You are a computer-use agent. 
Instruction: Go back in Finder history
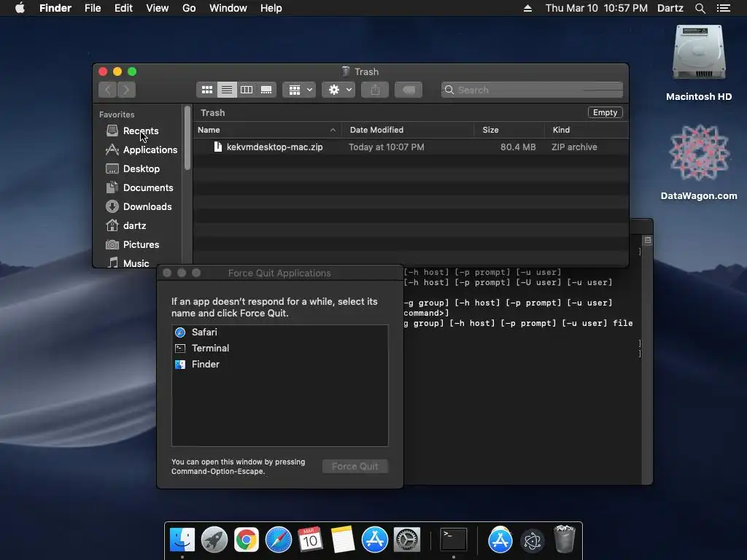tap(108, 90)
